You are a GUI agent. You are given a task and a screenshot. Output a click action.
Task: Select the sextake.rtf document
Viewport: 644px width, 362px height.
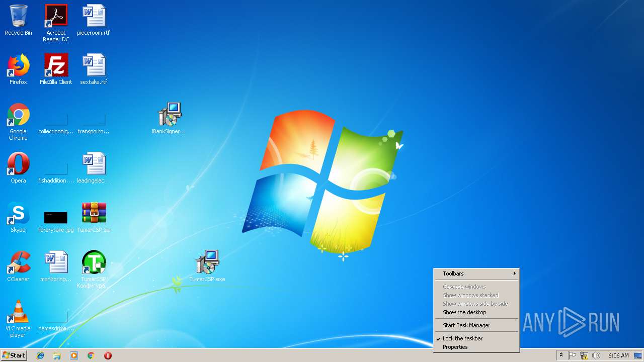pos(94,69)
